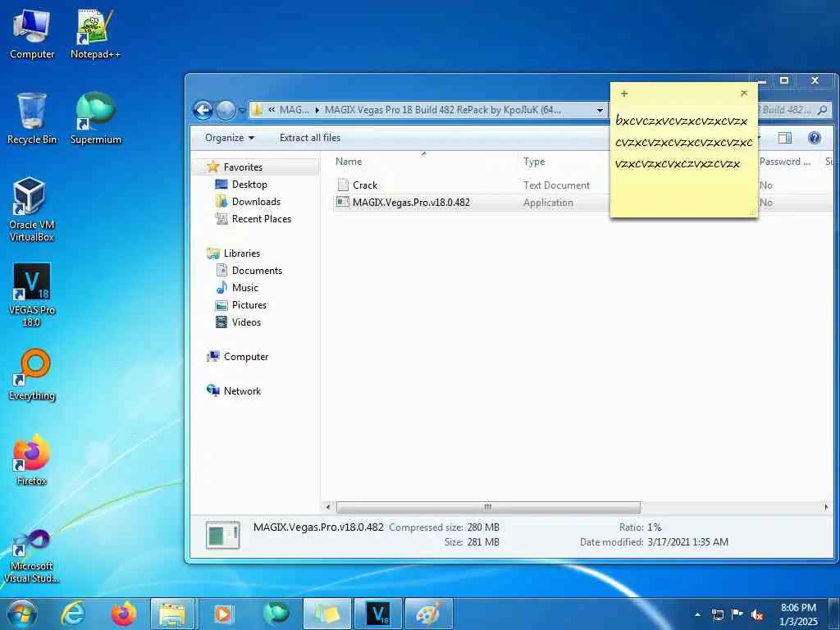
Task: Show hidden tray icons arrow
Action: [x=697, y=614]
